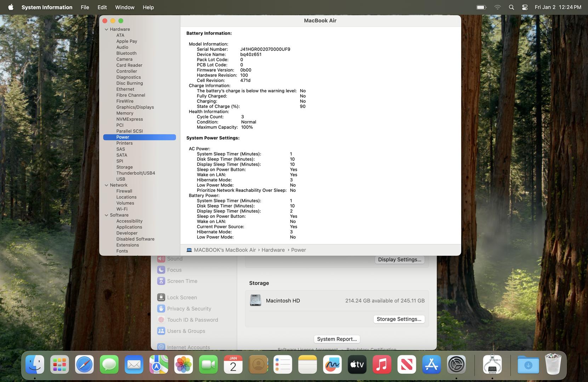Screen dimensions: 588x382
Task: Select Thunderbolt/USB4 in Hardware list
Action: 136,173
